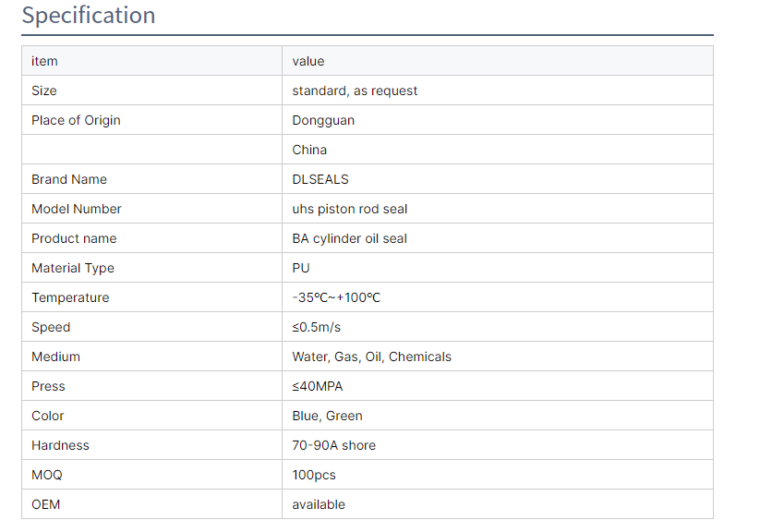Select the Dongguan value cell
760x532 pixels.
click(323, 120)
